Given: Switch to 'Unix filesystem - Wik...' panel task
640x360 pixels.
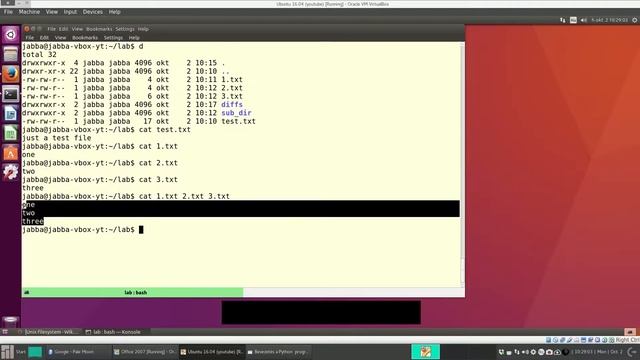Looking at the screenshot, I should pos(48,332).
